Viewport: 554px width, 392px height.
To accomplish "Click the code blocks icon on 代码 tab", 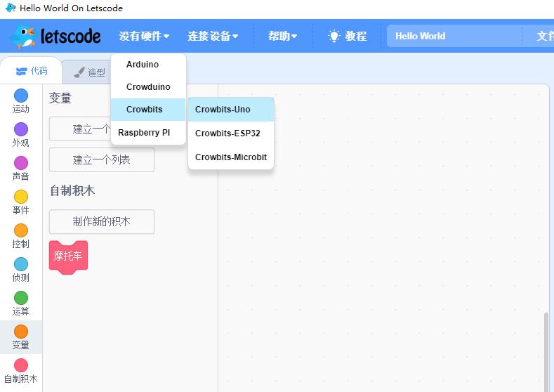I will pos(21,72).
